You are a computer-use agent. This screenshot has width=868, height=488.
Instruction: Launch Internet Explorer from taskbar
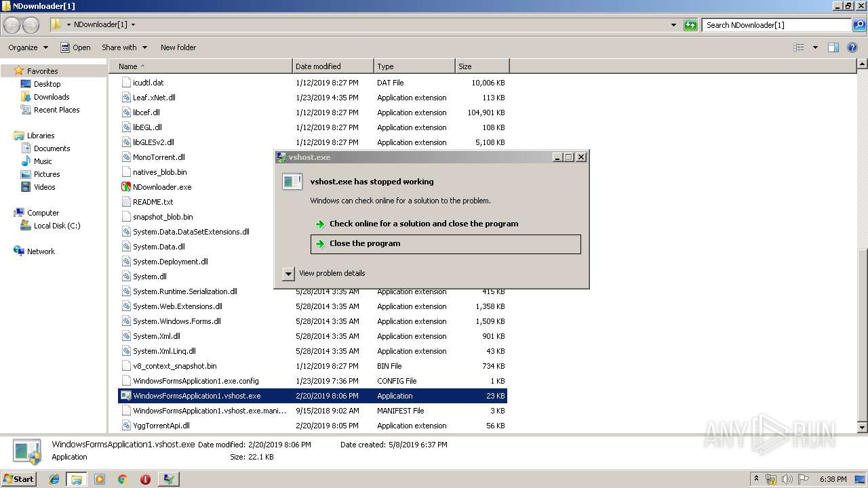[x=54, y=479]
